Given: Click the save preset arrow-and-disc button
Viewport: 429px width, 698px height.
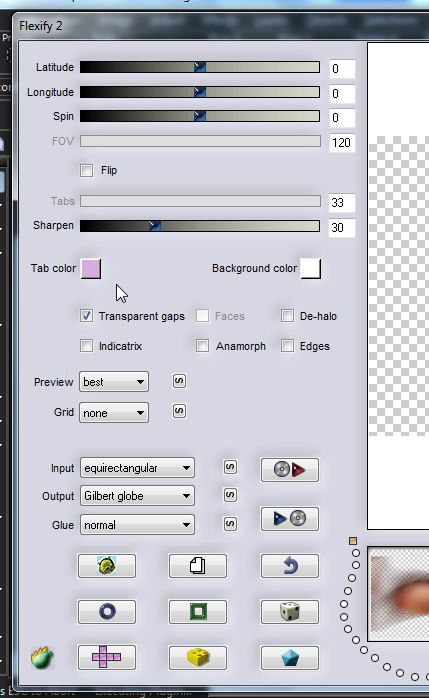Looking at the screenshot, I should click(x=290, y=518).
